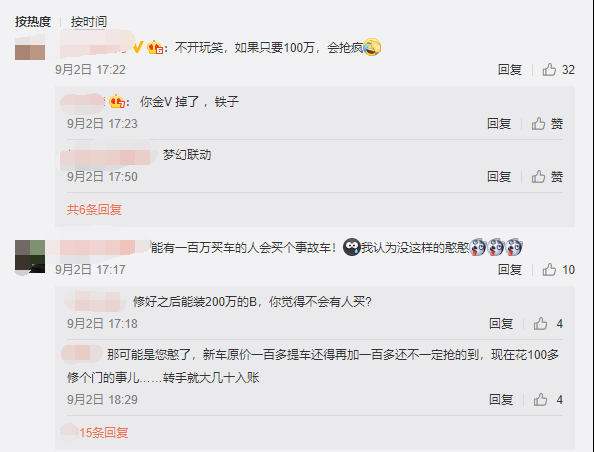The width and height of the screenshot is (595, 452).
Task: Reply to the 17:23 '铁子' comment
Action: 499,124
